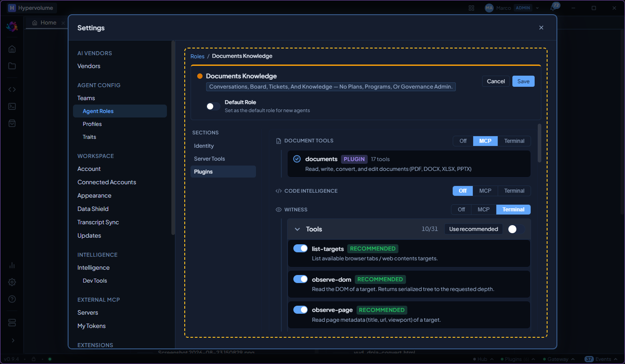This screenshot has width=625, height=364.
Task: Open the Files folder icon in sidebar
Action: click(12, 66)
